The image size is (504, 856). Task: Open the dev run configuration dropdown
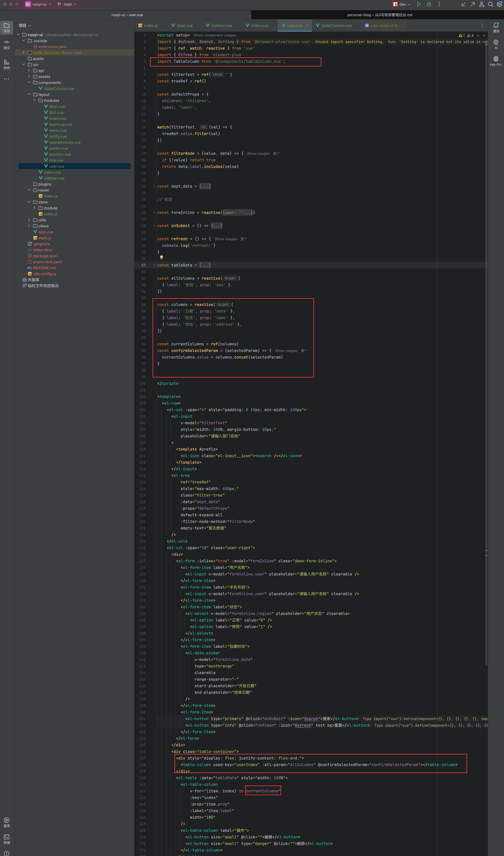pyautogui.click(x=401, y=4)
